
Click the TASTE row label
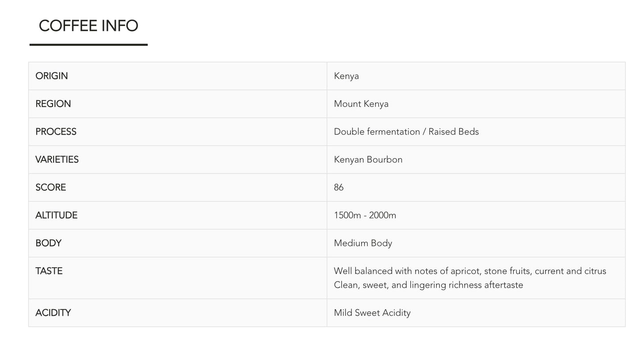tap(49, 271)
